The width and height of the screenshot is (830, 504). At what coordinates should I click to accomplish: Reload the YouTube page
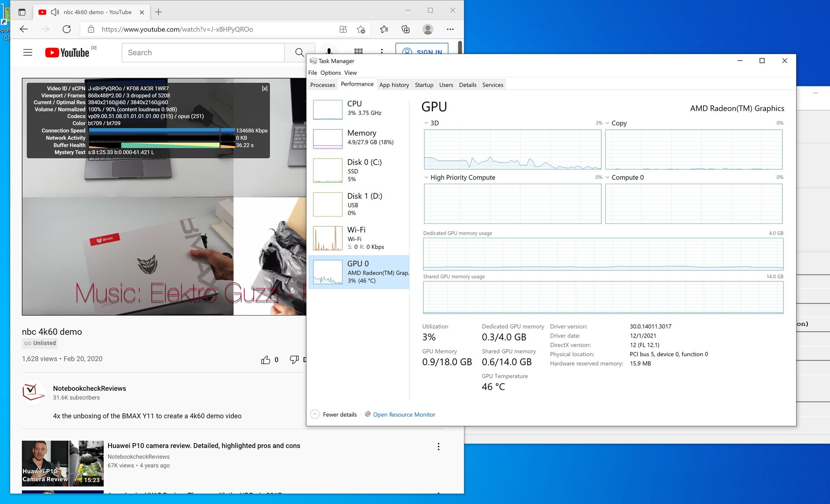pyautogui.click(x=67, y=29)
